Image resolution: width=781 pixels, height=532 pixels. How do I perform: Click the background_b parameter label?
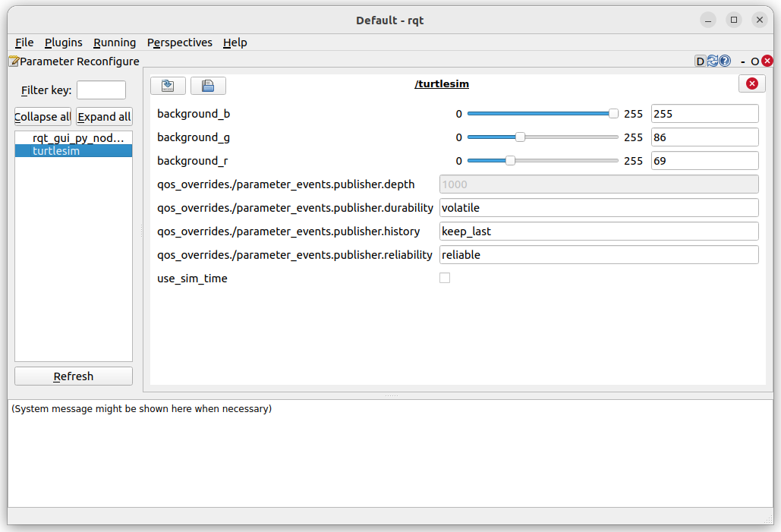(194, 114)
